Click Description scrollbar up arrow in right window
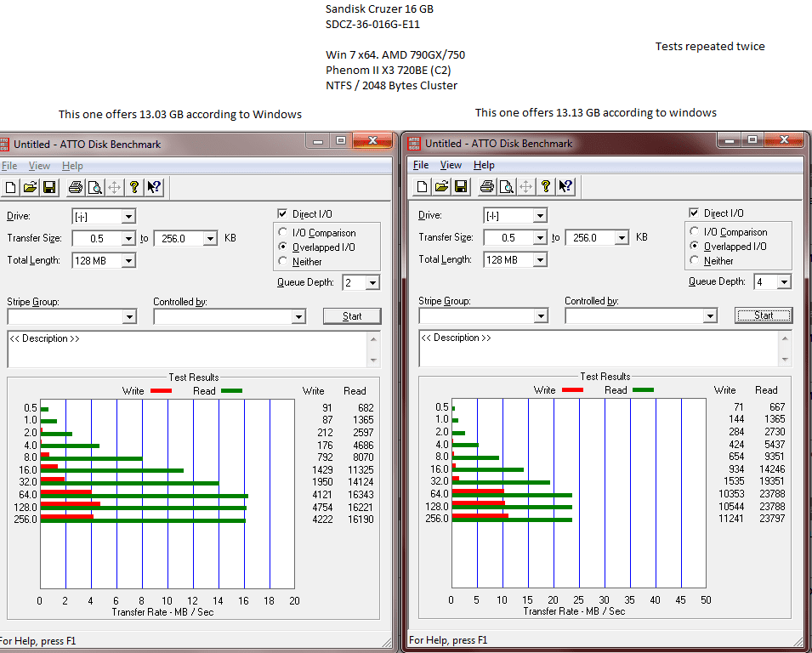This screenshot has width=812, height=653. (x=785, y=338)
